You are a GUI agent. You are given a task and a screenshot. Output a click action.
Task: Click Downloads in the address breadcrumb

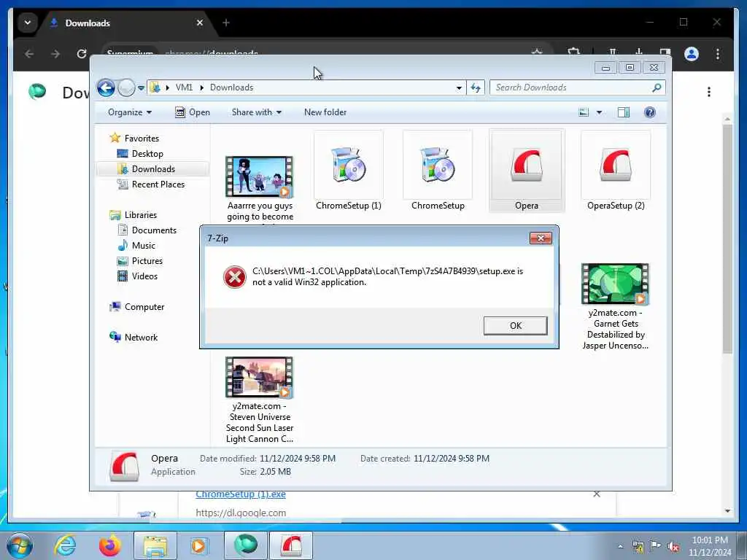point(231,87)
